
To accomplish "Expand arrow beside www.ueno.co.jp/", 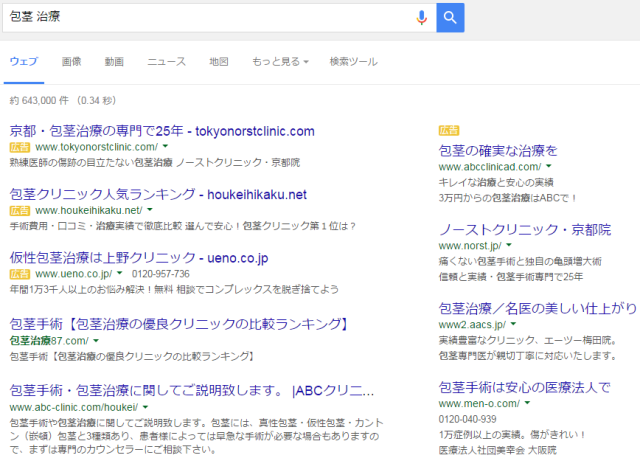I will click(120, 273).
